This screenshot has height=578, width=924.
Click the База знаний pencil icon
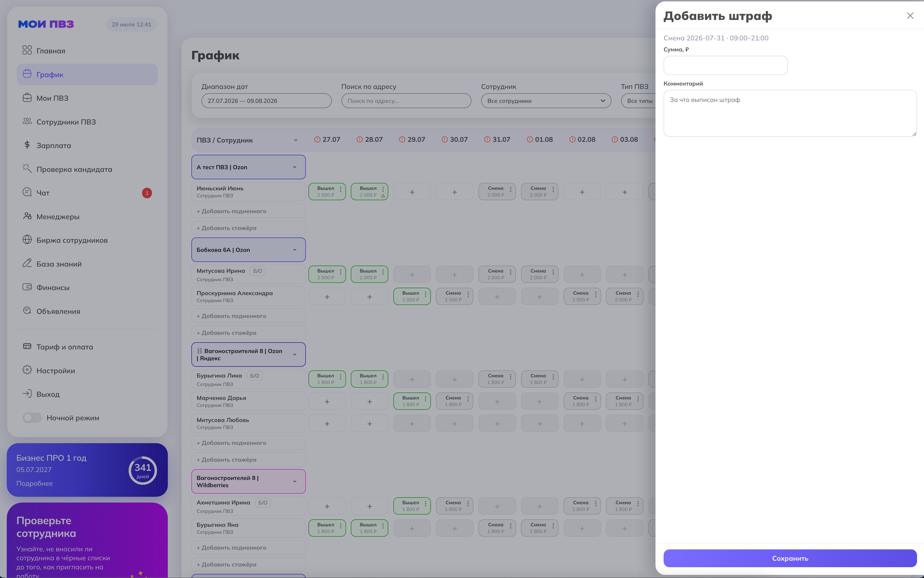pos(27,263)
